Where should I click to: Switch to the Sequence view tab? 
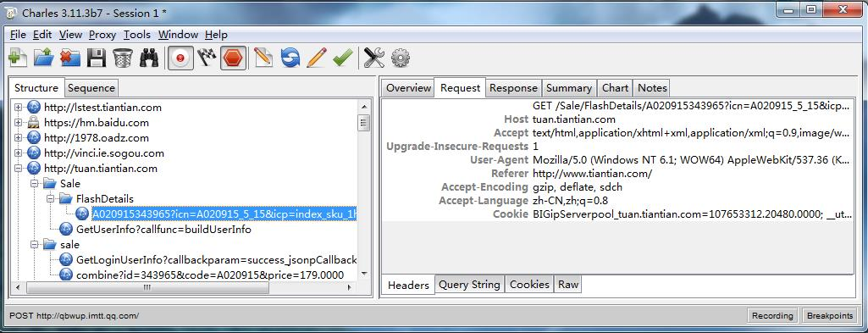[x=91, y=87]
